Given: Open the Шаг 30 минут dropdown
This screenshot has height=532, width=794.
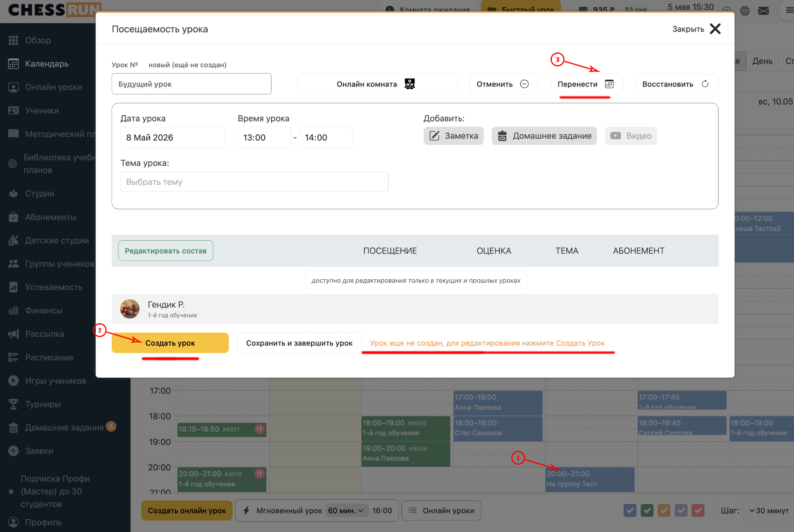Looking at the screenshot, I should click(769, 511).
